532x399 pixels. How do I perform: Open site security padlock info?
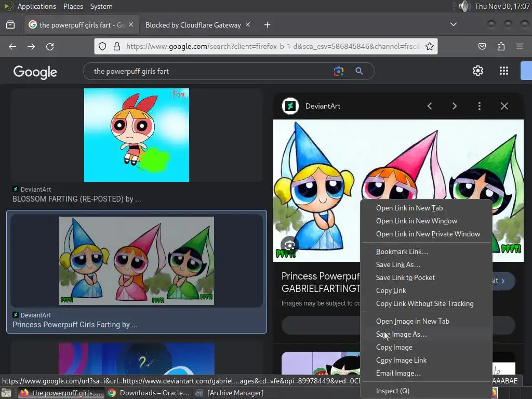(117, 46)
